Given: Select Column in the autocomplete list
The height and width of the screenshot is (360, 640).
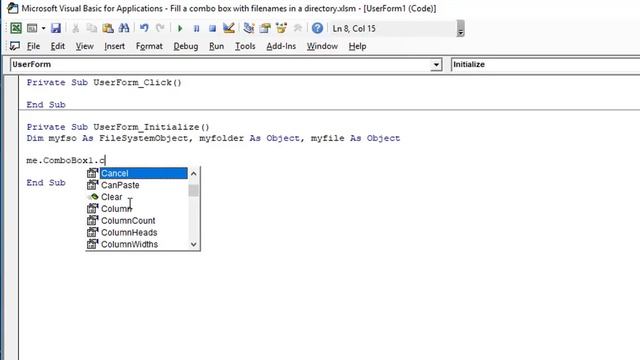Looking at the screenshot, I should [x=116, y=209].
